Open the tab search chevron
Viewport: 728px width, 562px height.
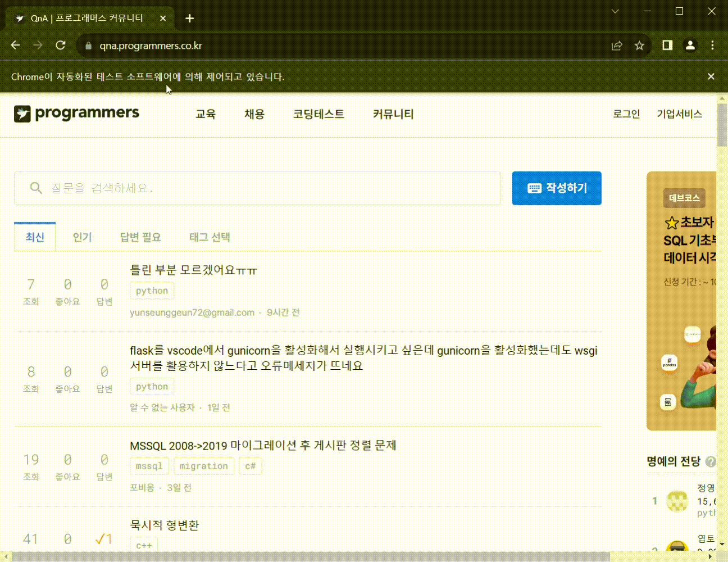[615, 11]
